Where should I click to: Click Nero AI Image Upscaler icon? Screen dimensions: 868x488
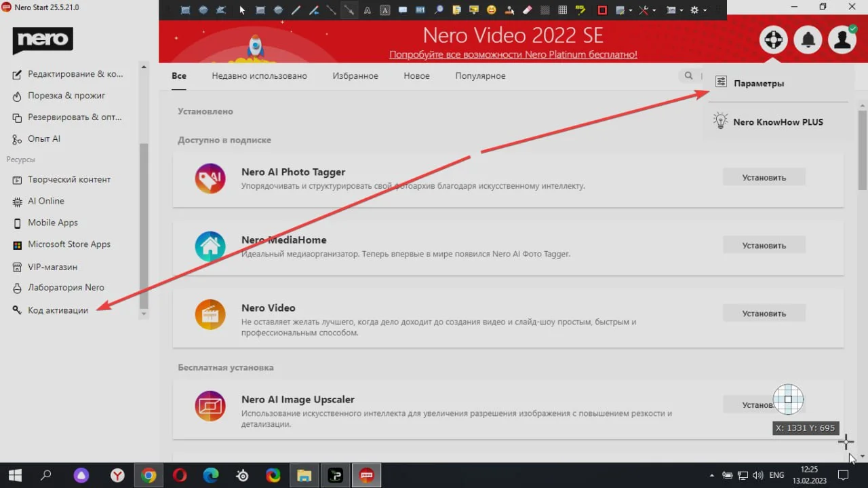[210, 407]
